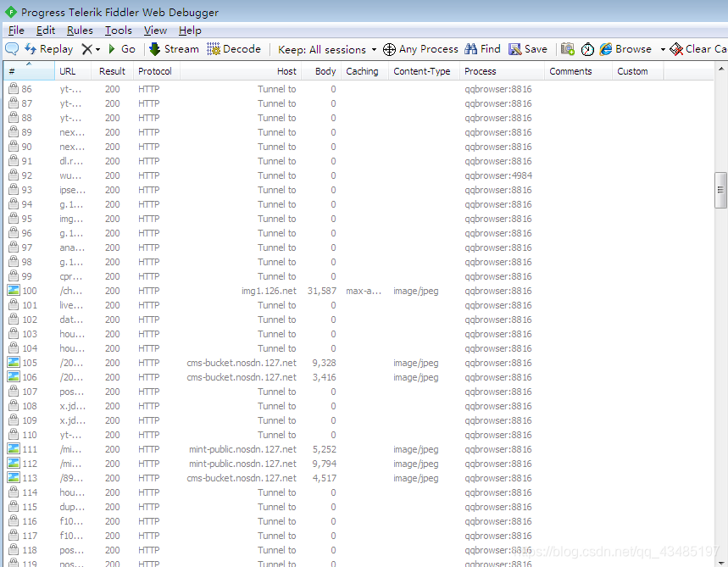Click lock icon of session 104
The width and height of the screenshot is (728, 567).
click(x=14, y=347)
